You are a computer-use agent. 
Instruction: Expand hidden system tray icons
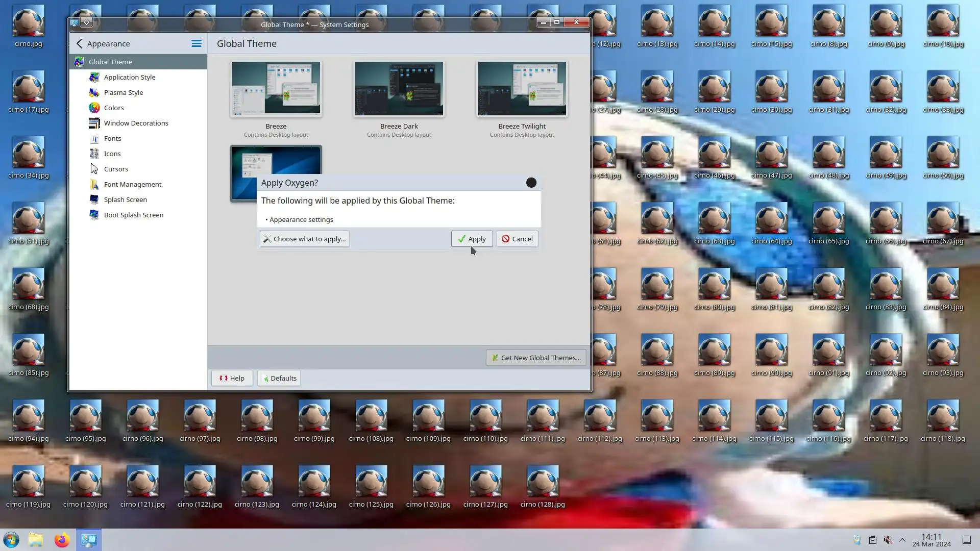(902, 540)
